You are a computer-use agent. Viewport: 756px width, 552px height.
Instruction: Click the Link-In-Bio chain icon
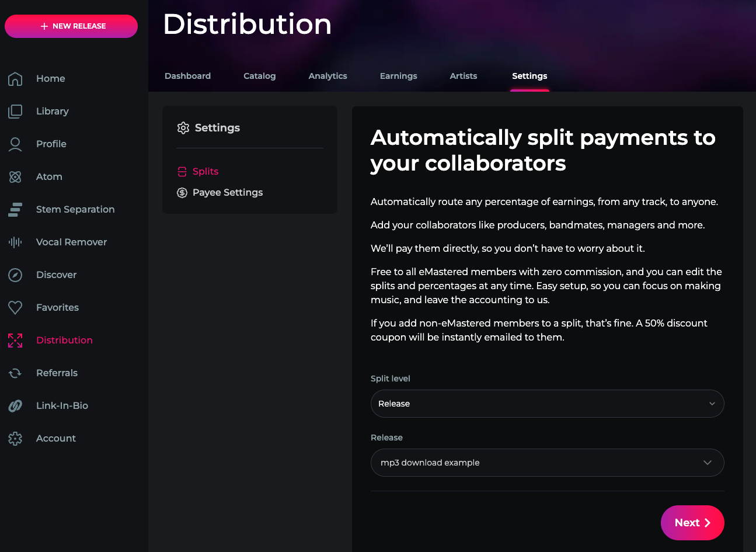[x=15, y=406]
